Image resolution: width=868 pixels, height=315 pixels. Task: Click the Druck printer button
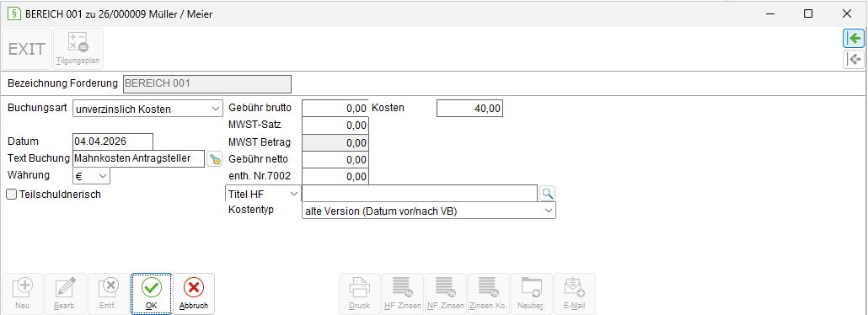click(x=360, y=294)
